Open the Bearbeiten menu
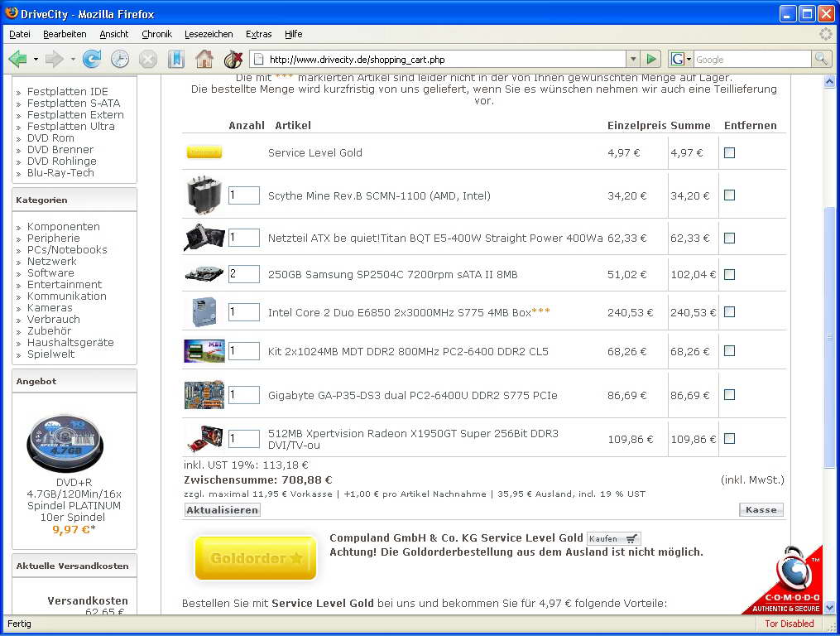This screenshot has height=636, width=840. coord(65,34)
